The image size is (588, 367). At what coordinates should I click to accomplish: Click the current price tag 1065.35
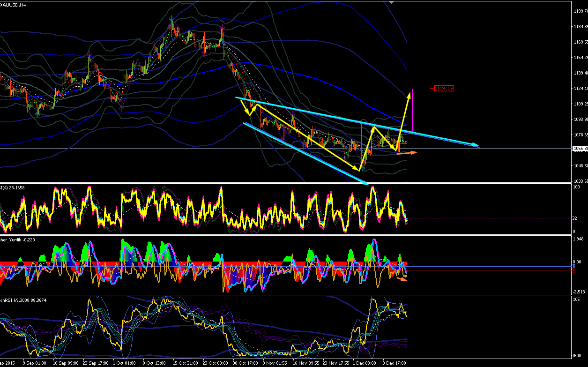point(580,148)
